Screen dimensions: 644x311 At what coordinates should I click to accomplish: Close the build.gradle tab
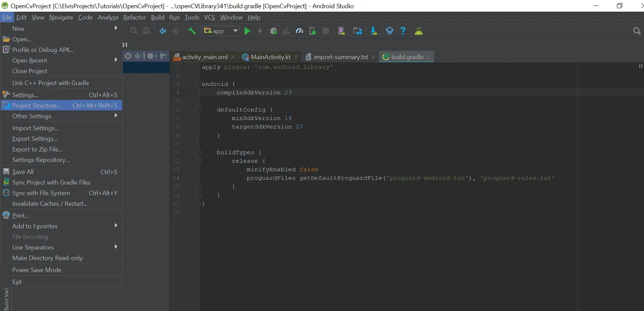tap(429, 57)
